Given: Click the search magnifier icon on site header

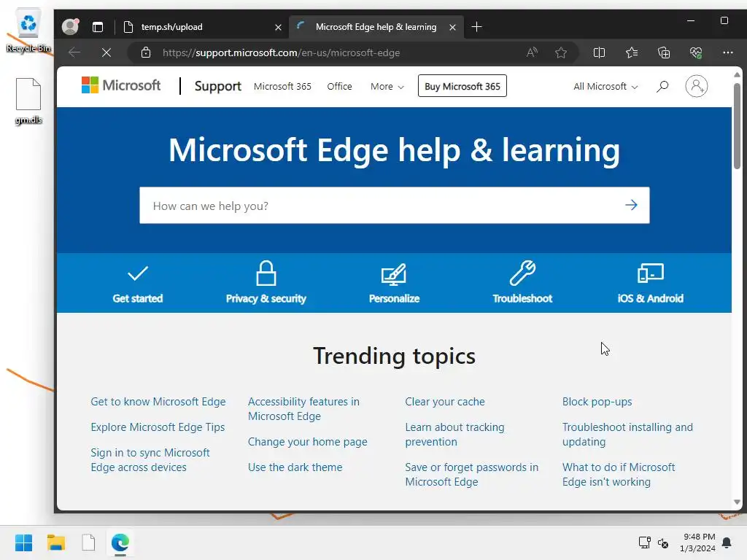Looking at the screenshot, I should (662, 86).
